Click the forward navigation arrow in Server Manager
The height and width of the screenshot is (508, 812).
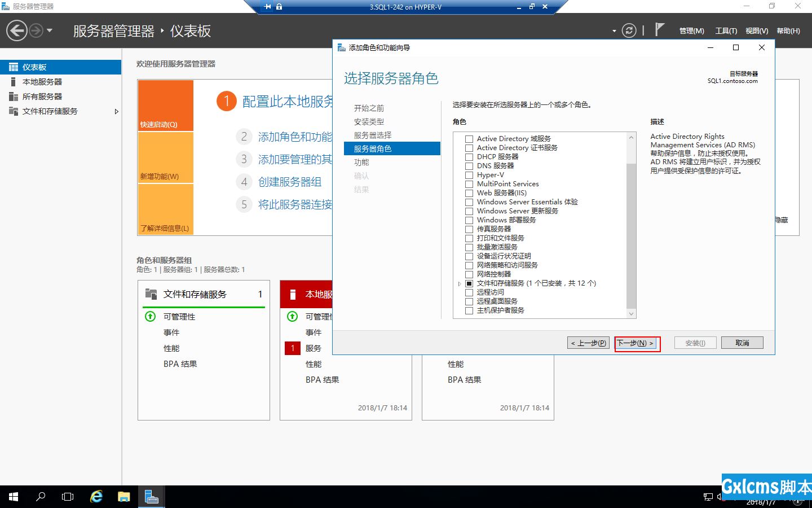tap(36, 30)
